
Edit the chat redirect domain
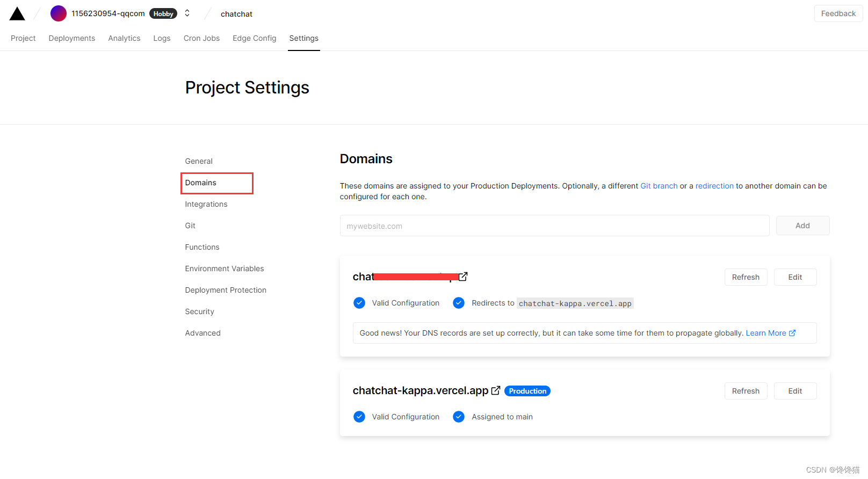795,277
